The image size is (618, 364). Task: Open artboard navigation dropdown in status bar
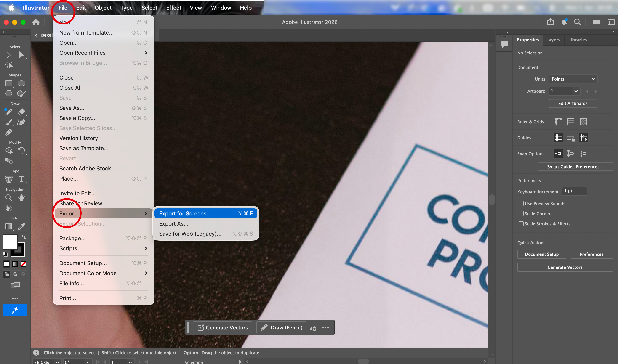(130, 362)
